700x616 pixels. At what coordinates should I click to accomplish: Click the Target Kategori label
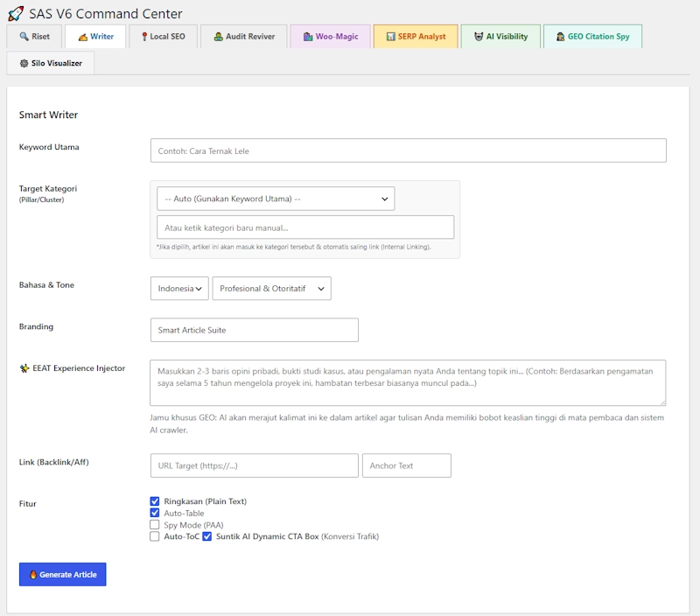(48, 188)
